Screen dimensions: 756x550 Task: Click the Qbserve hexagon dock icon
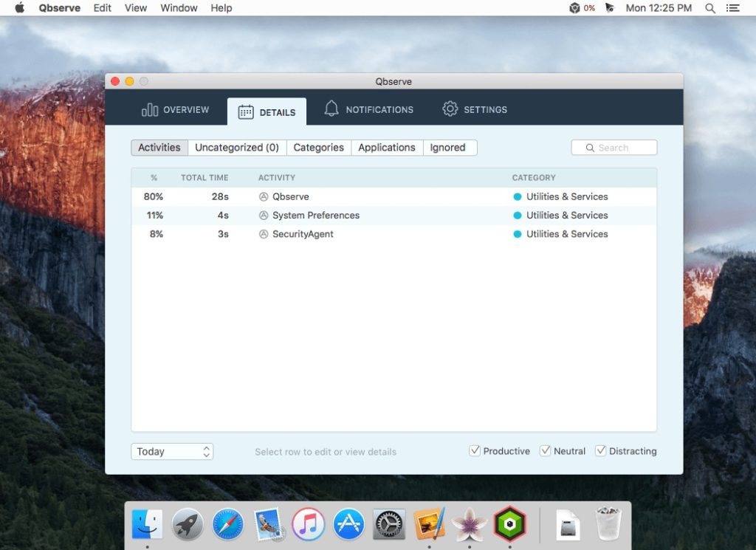point(509,524)
